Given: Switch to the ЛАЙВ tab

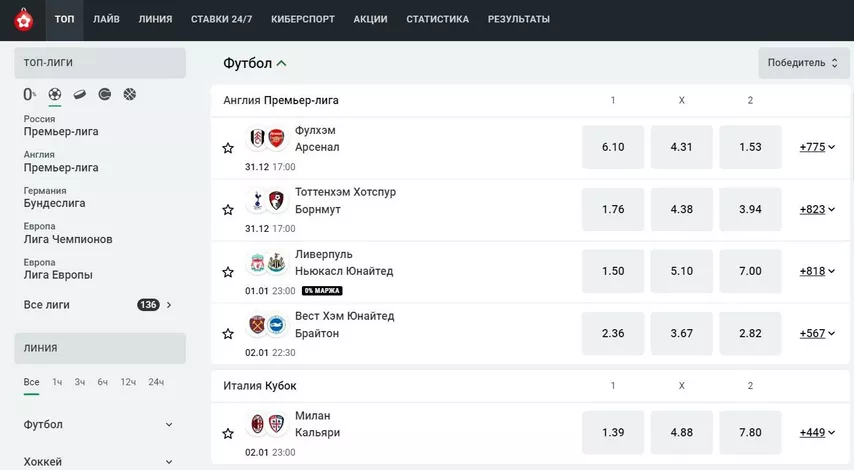Looking at the screenshot, I should click(x=106, y=19).
